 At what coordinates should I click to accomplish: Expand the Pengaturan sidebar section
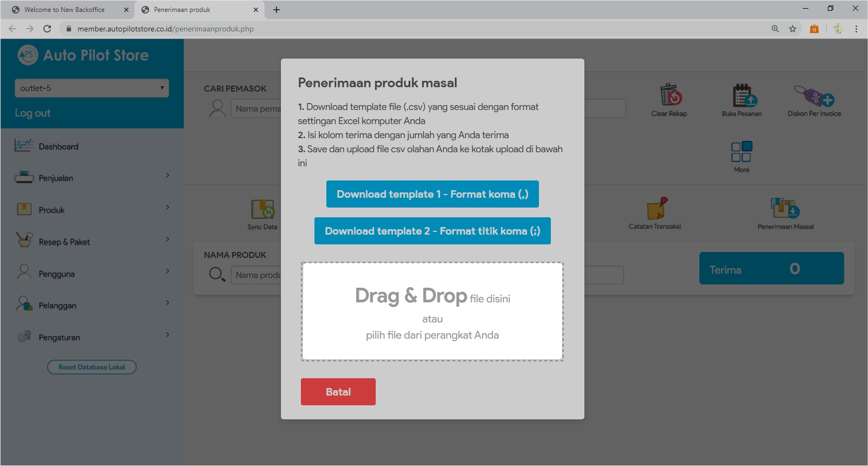pyautogui.click(x=92, y=337)
